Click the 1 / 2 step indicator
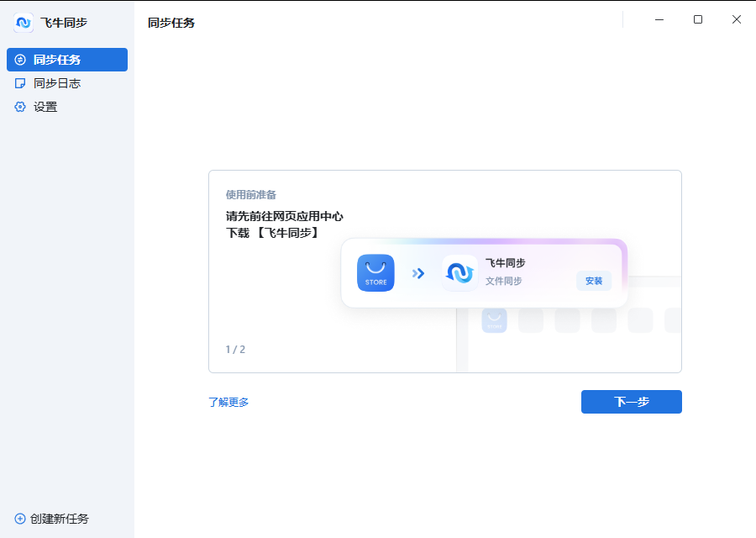Viewport: 756px width, 538px height. (235, 350)
